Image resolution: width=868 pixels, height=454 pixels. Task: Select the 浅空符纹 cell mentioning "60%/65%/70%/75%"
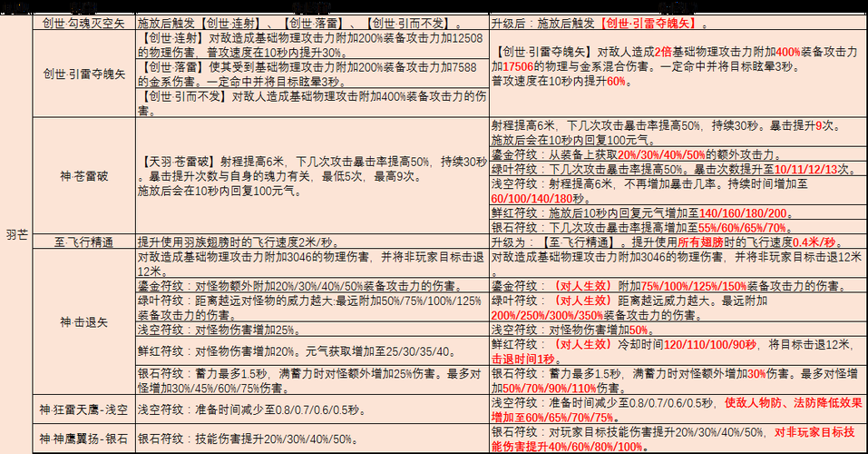678,410
